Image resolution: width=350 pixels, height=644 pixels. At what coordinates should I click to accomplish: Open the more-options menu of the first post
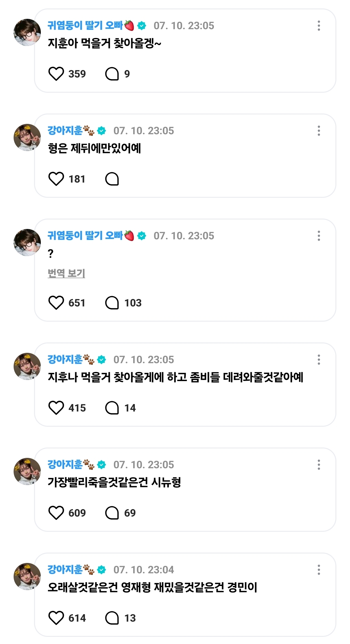[319, 26]
